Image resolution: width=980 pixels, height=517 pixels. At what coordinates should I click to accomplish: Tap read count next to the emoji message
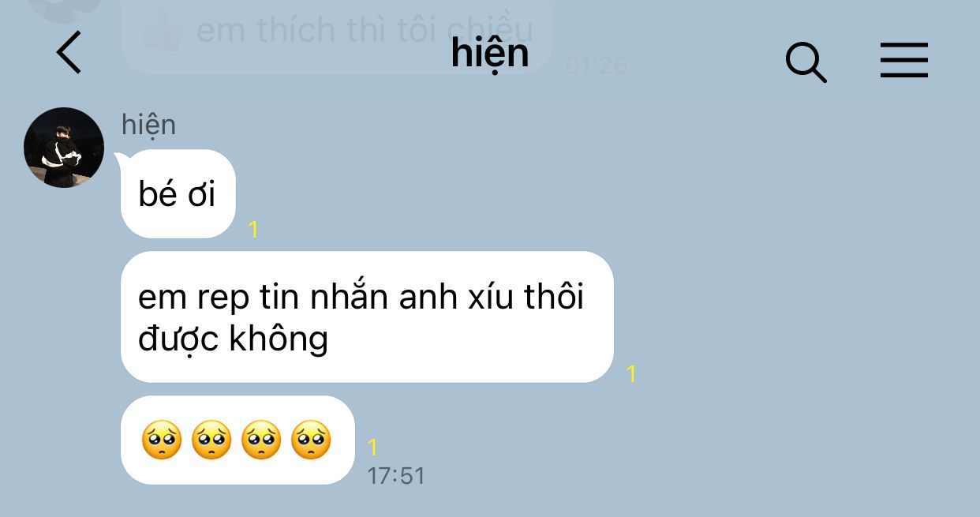(x=372, y=448)
